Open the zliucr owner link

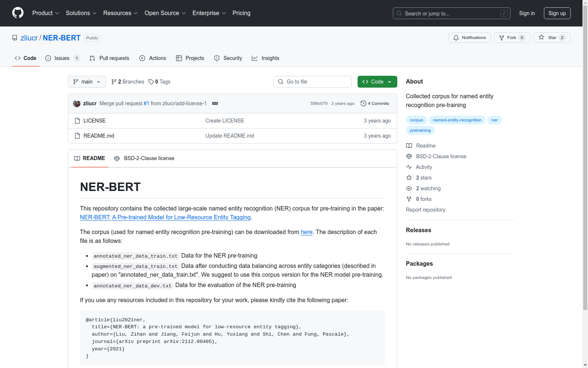(x=29, y=38)
